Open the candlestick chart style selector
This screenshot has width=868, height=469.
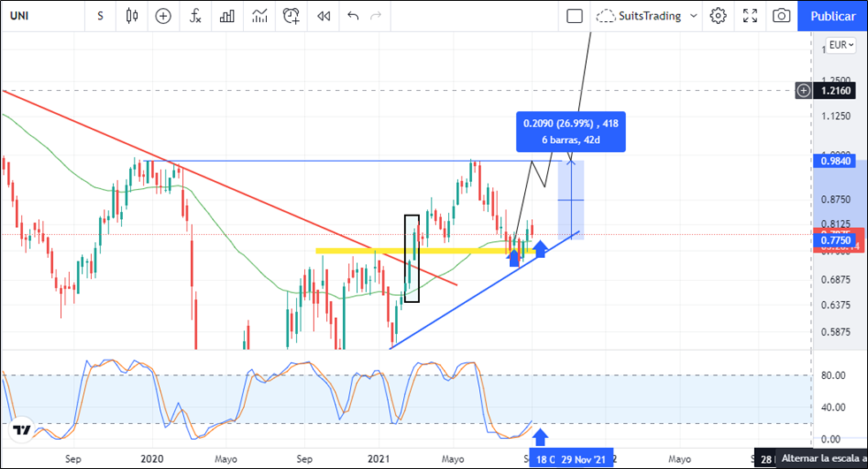point(133,16)
